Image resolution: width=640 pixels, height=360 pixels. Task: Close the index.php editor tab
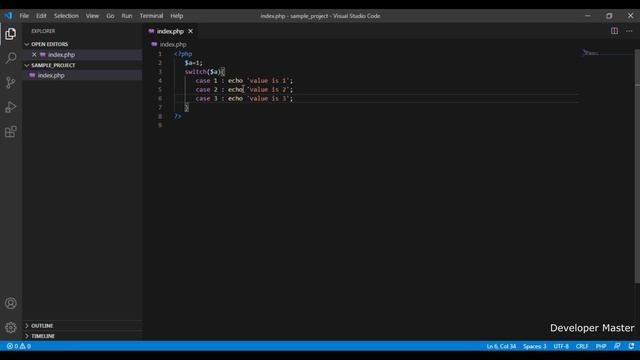pyautogui.click(x=191, y=31)
